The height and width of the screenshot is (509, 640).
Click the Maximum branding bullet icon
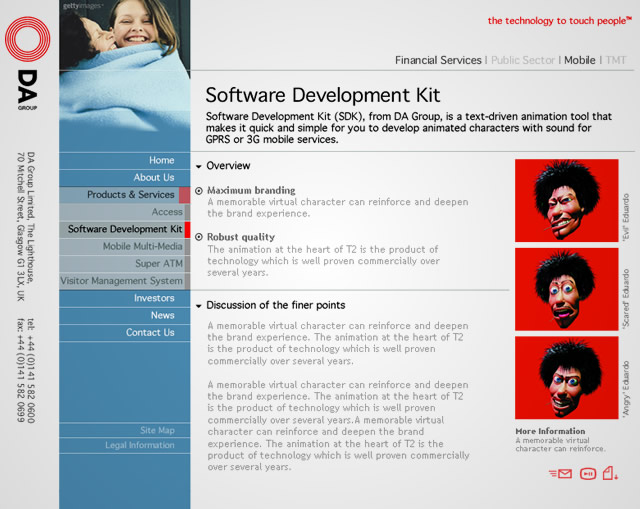(x=199, y=191)
